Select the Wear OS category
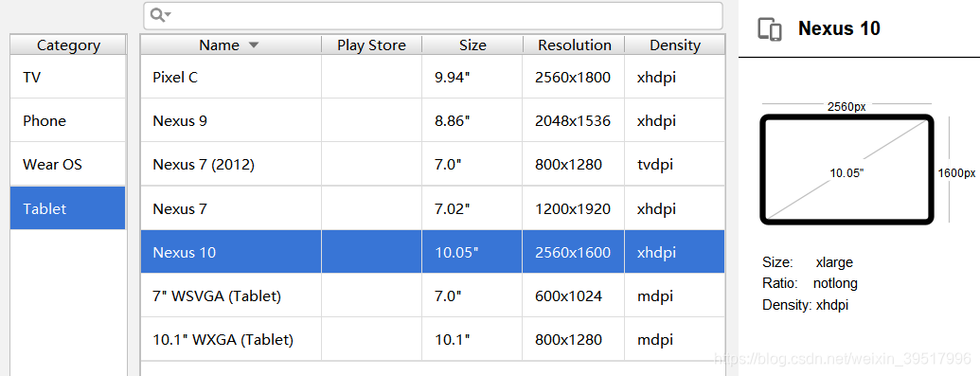The height and width of the screenshot is (376, 980). click(x=67, y=164)
